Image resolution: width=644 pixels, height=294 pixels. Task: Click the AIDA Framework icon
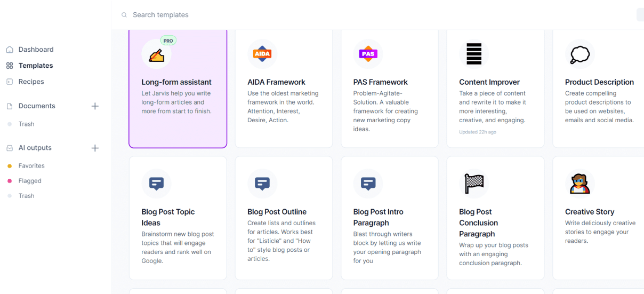[262, 54]
